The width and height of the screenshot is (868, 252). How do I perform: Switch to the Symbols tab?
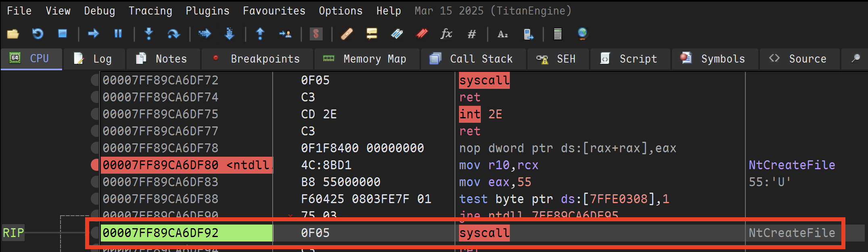pos(715,59)
